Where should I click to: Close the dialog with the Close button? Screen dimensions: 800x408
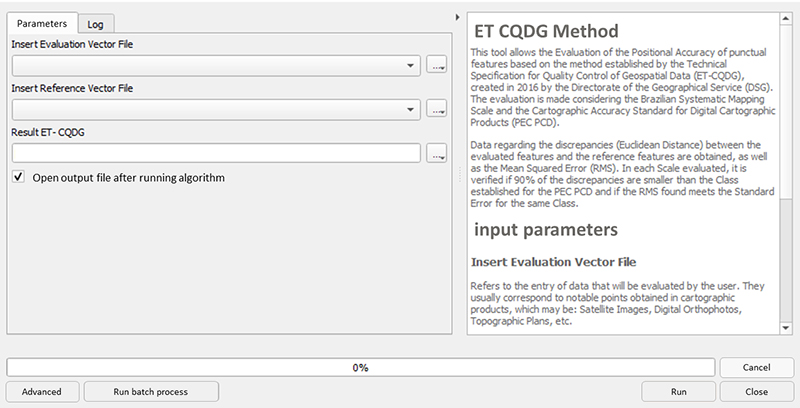point(755,391)
